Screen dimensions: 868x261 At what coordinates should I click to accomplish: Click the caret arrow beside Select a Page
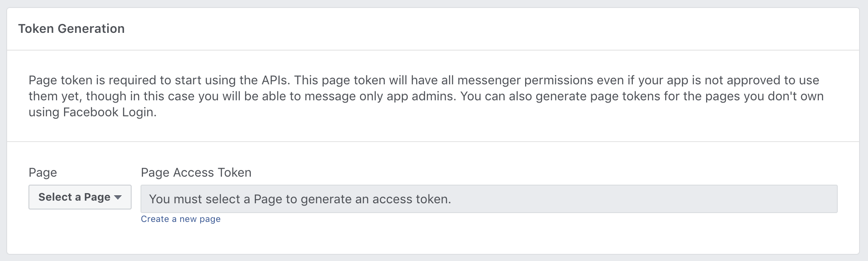118,198
